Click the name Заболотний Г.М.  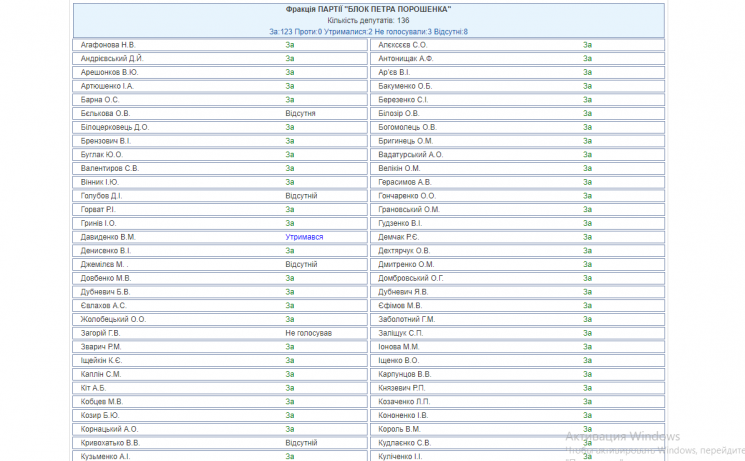406,320
